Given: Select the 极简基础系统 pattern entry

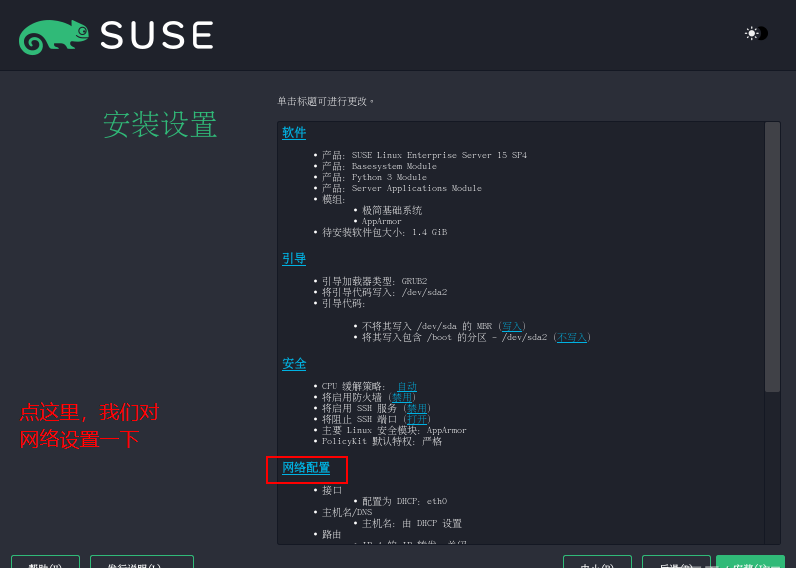Looking at the screenshot, I should 392,211.
